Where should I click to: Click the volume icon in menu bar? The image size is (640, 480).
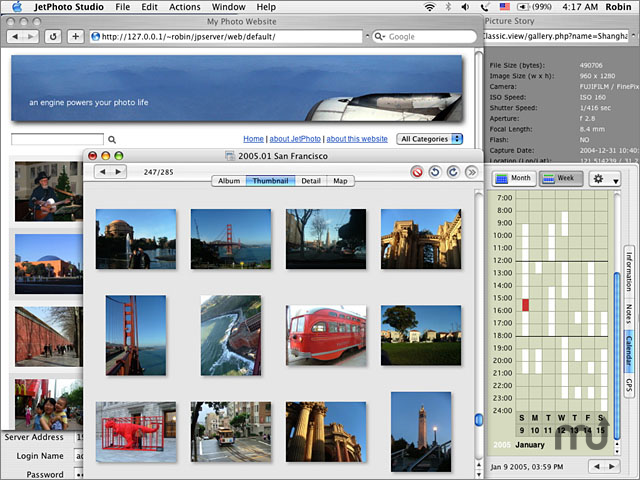tap(465, 7)
